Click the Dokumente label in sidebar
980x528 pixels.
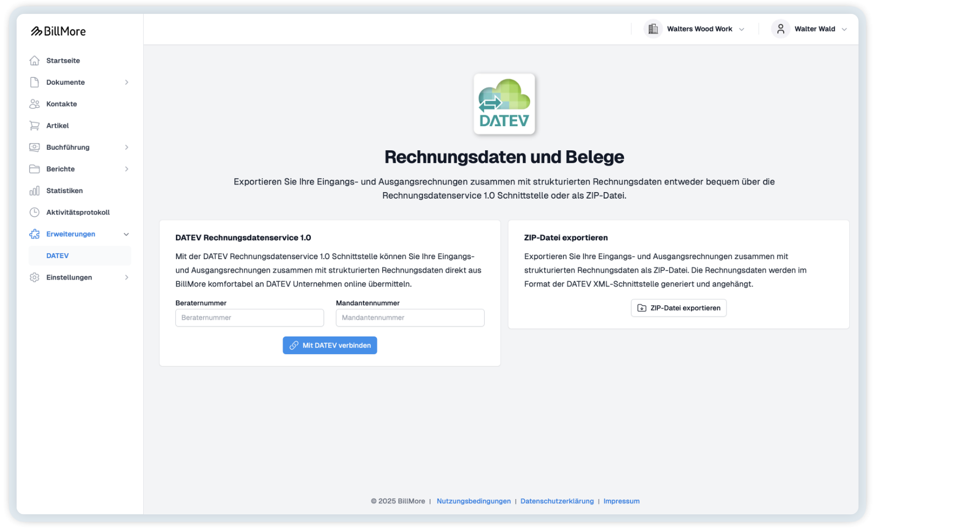[x=65, y=82]
